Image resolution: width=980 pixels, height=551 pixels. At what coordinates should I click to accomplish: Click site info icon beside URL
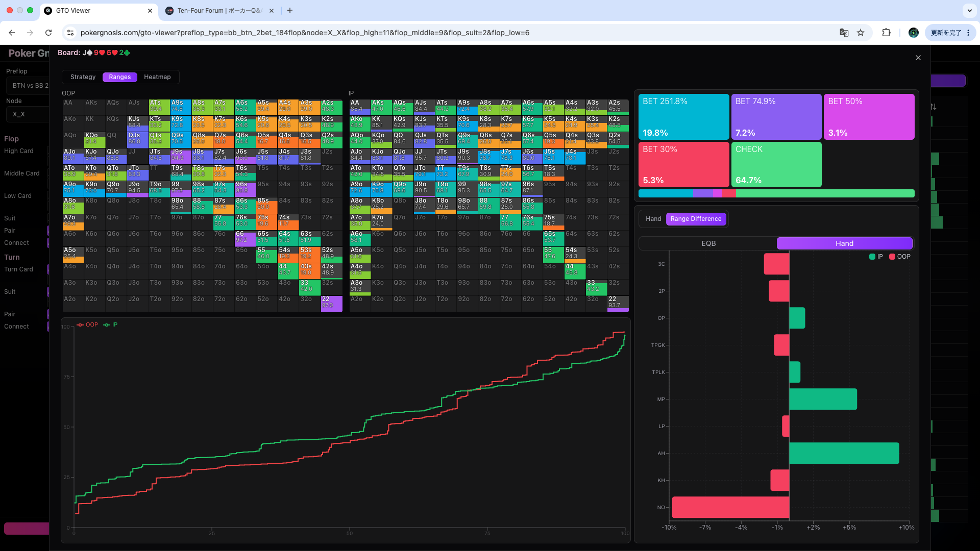[70, 33]
